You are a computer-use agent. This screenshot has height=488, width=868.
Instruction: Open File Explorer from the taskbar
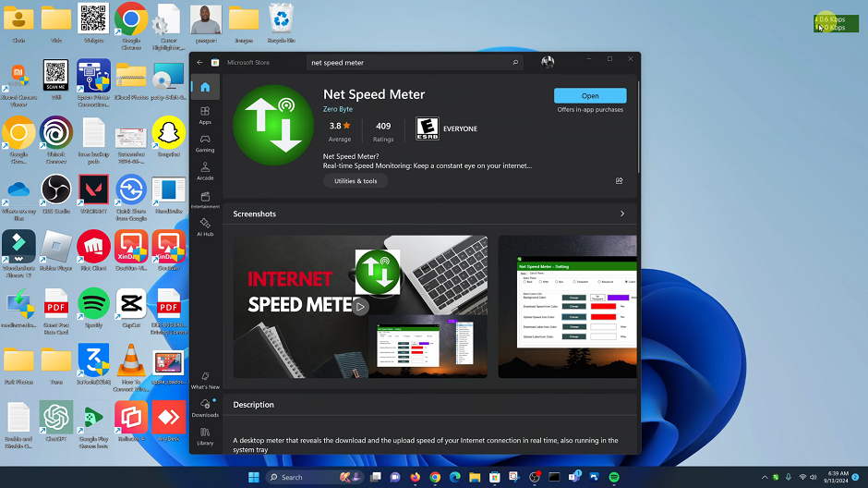coord(475,477)
